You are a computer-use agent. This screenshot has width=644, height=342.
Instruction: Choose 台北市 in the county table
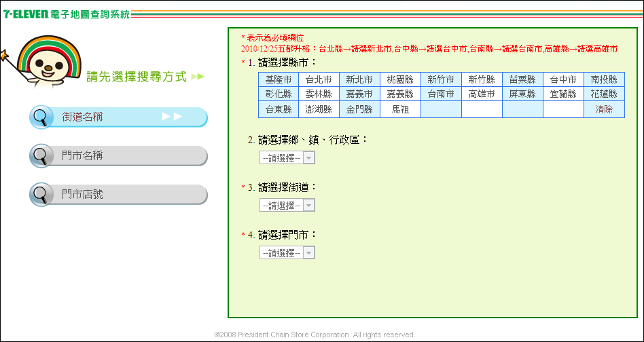(319, 79)
